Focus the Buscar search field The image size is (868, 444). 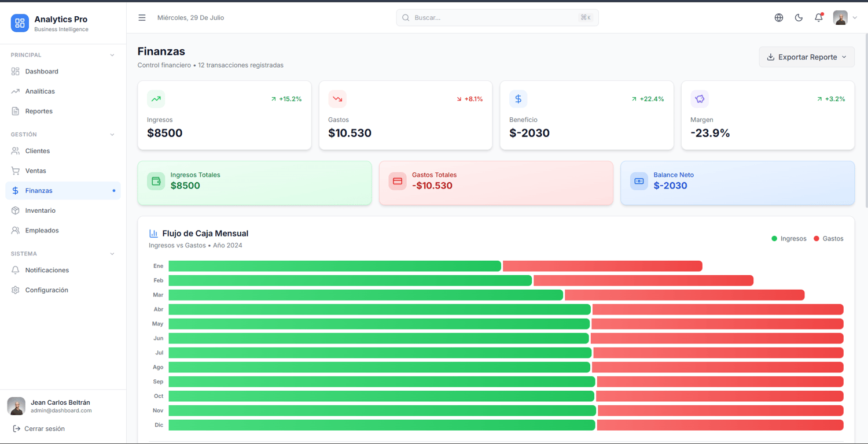pos(497,18)
